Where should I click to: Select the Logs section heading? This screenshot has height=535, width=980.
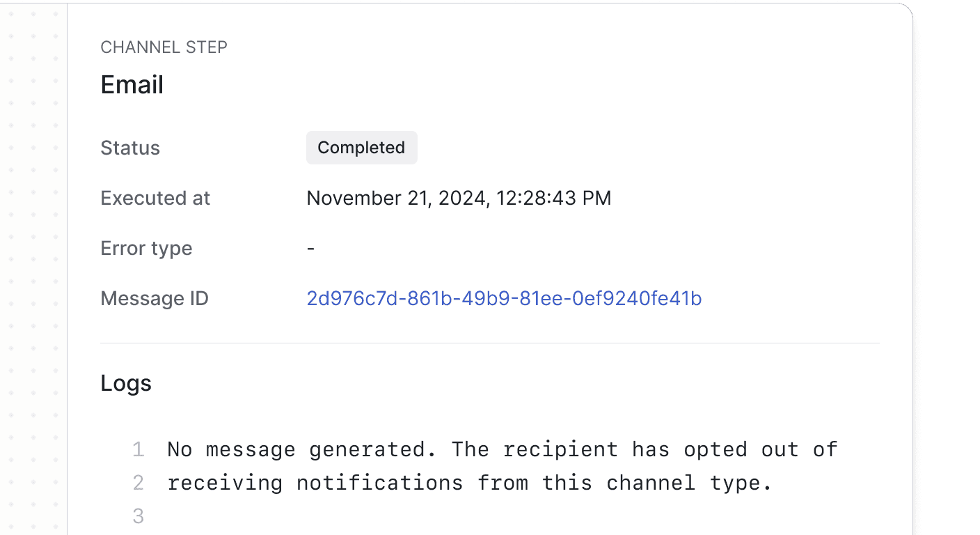[x=126, y=382]
